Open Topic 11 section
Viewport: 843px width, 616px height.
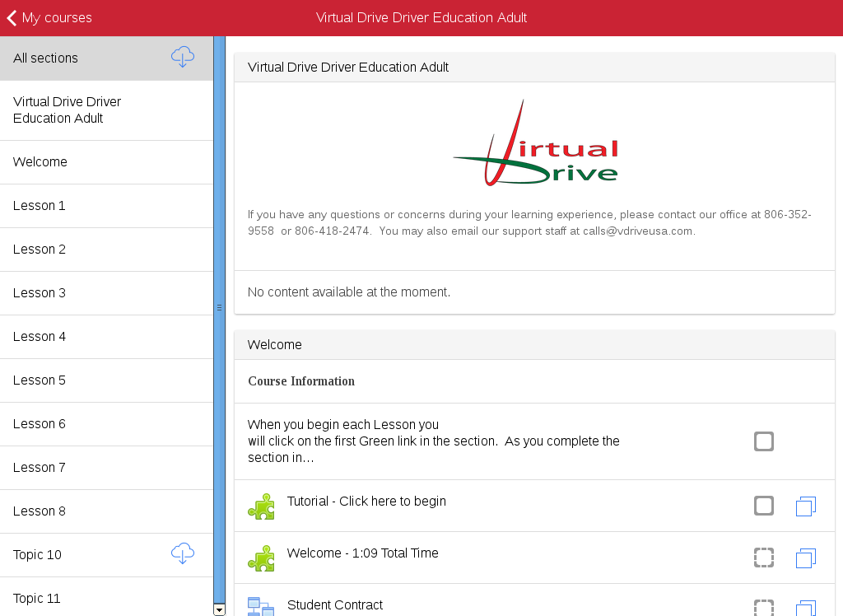click(x=106, y=596)
